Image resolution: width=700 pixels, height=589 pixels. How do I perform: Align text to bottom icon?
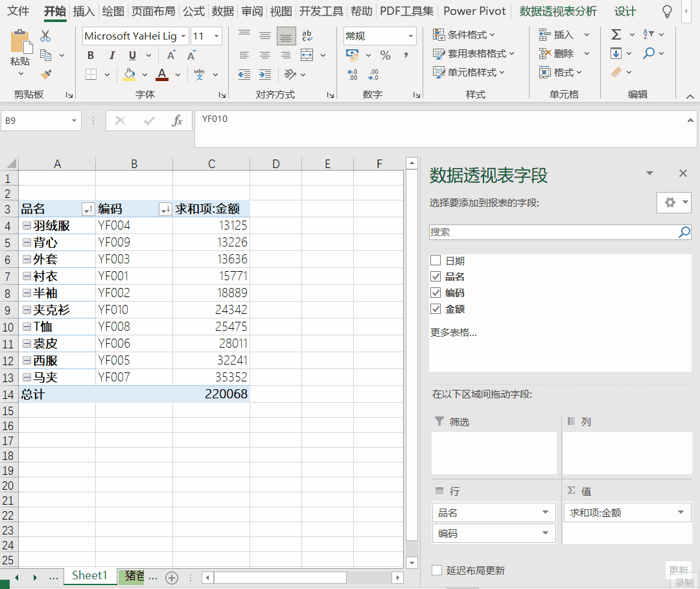pyautogui.click(x=286, y=36)
